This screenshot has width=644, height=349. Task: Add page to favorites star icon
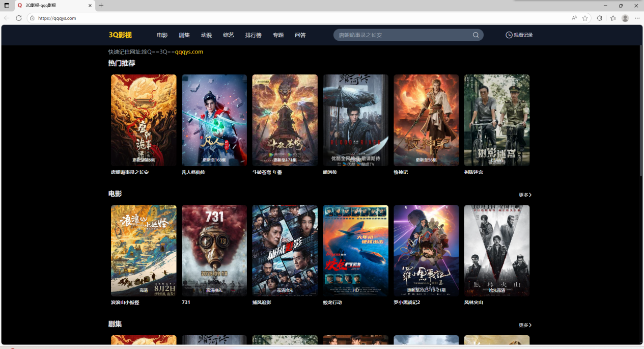(585, 18)
